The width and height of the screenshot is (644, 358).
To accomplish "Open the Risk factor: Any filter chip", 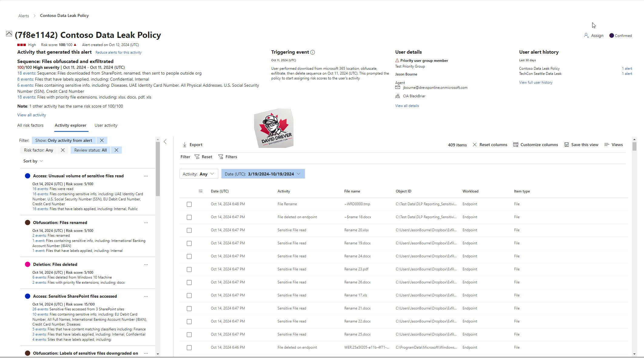I will pos(39,150).
